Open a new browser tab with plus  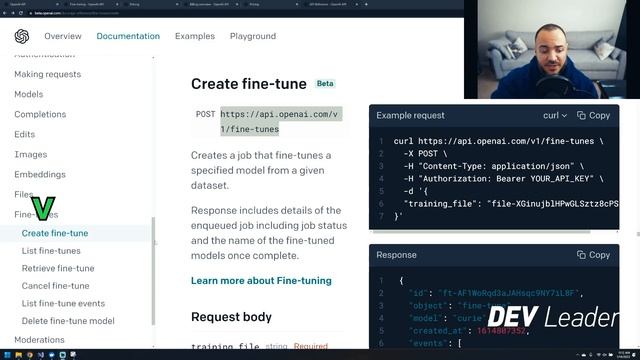pos(366,4)
